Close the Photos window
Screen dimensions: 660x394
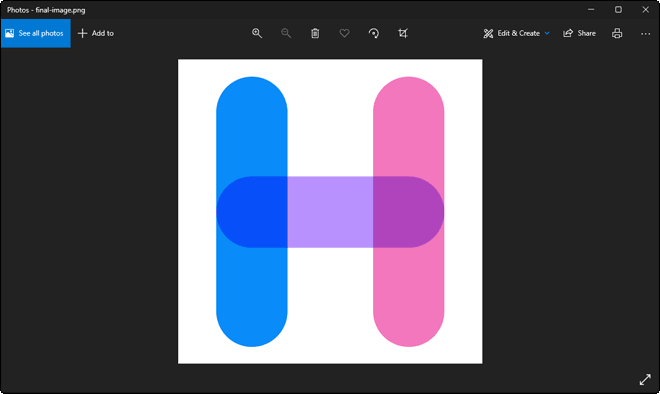(x=645, y=9)
